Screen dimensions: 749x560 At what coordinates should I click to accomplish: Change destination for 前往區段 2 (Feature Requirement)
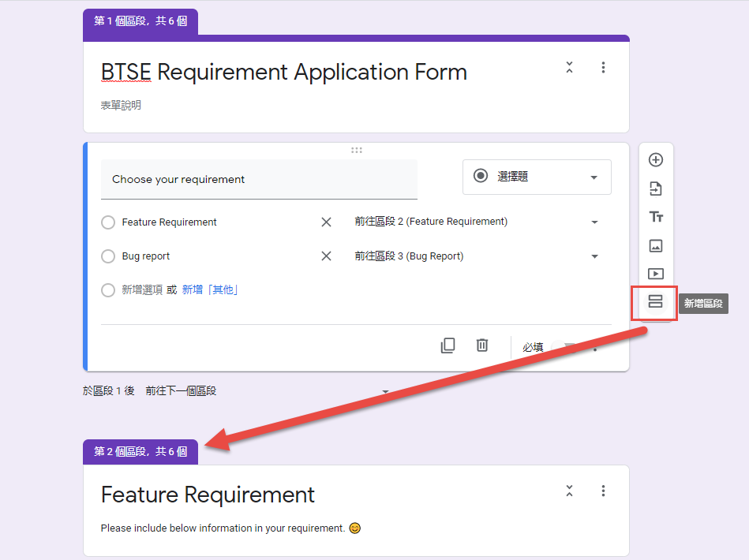point(476,222)
